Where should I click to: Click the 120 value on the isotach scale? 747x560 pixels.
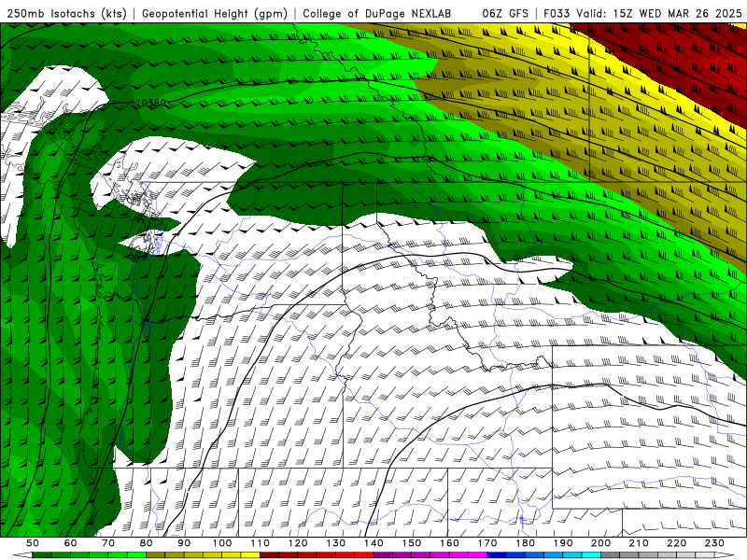298,543
